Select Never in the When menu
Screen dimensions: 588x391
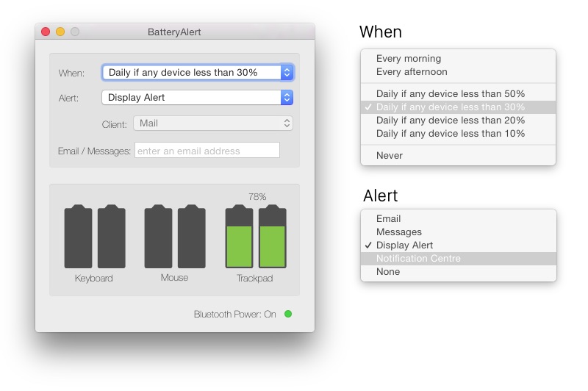click(x=458, y=155)
